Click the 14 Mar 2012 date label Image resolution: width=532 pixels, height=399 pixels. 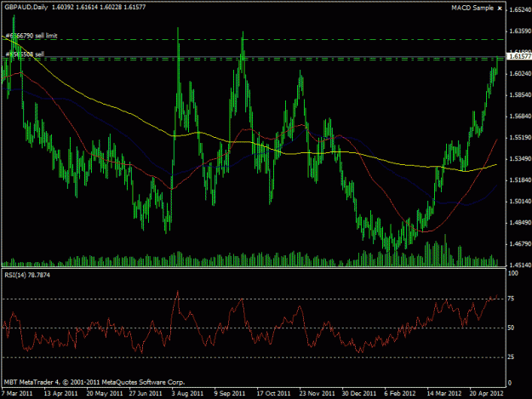[444, 394]
